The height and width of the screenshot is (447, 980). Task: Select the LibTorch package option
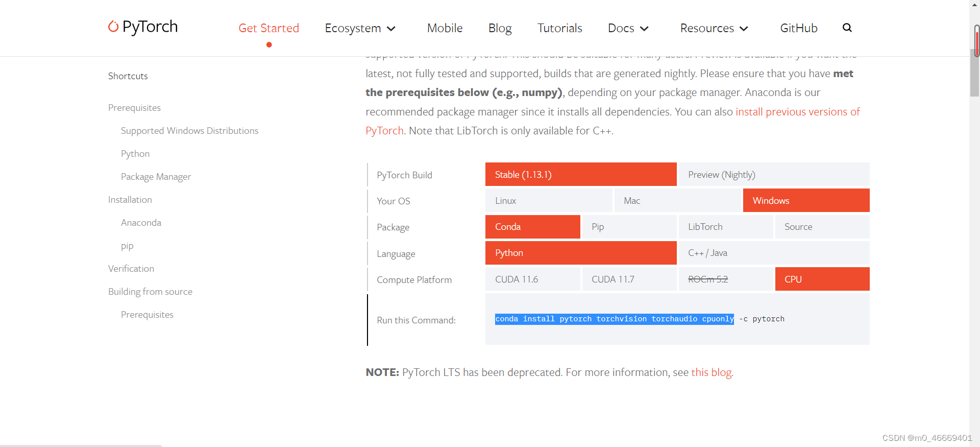(x=726, y=227)
